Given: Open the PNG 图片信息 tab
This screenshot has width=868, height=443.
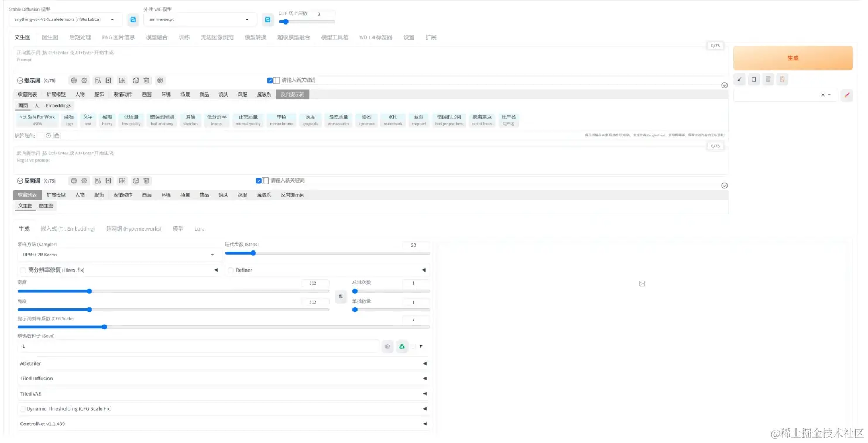Looking at the screenshot, I should point(118,37).
